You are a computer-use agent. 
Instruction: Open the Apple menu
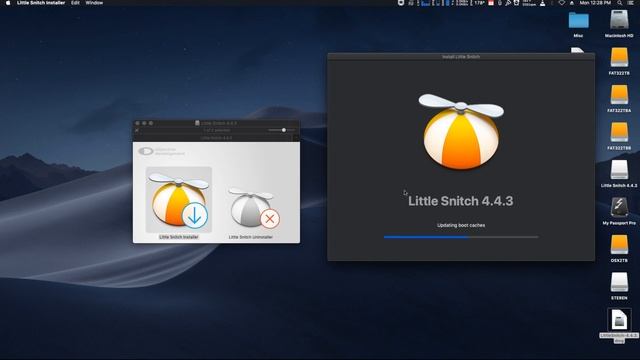coord(8,3)
